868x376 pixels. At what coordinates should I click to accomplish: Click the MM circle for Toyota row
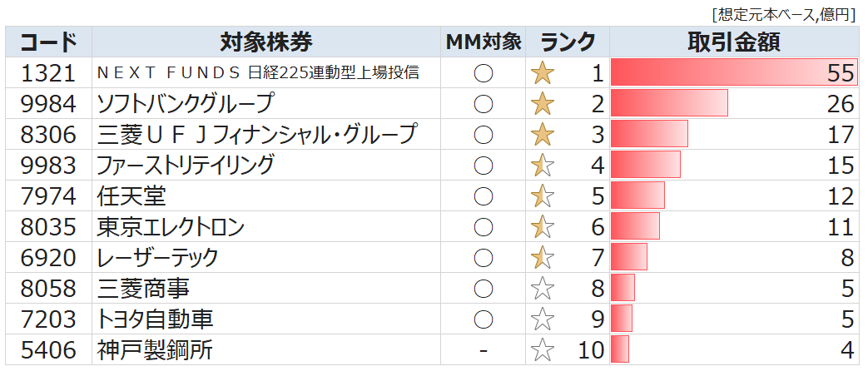[483, 319]
